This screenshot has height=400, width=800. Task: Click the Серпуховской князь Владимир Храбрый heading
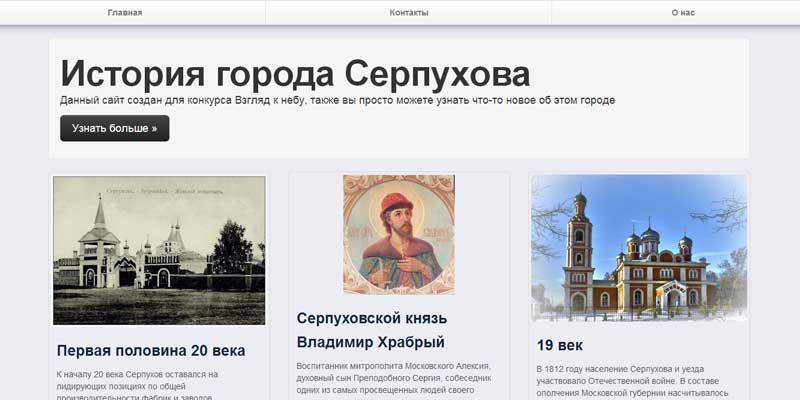point(372,330)
